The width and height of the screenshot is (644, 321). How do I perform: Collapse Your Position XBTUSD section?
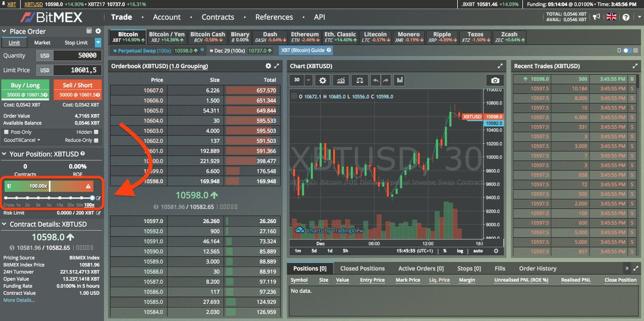click(4, 154)
